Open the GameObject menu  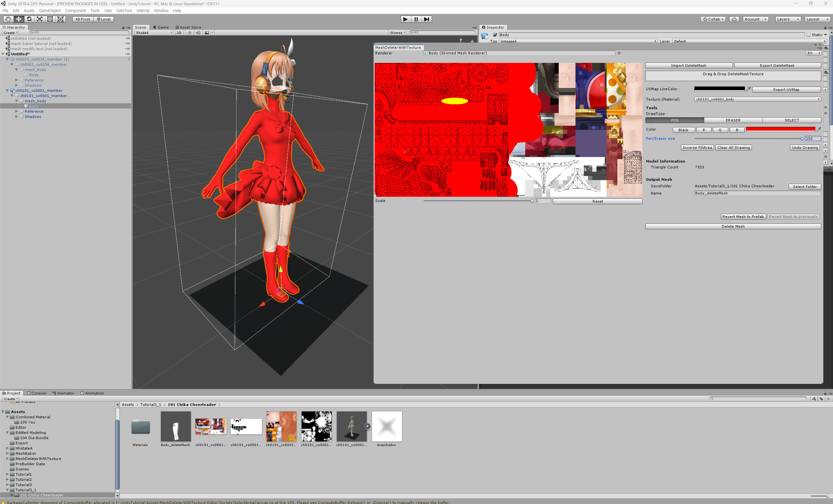pyautogui.click(x=50, y=10)
